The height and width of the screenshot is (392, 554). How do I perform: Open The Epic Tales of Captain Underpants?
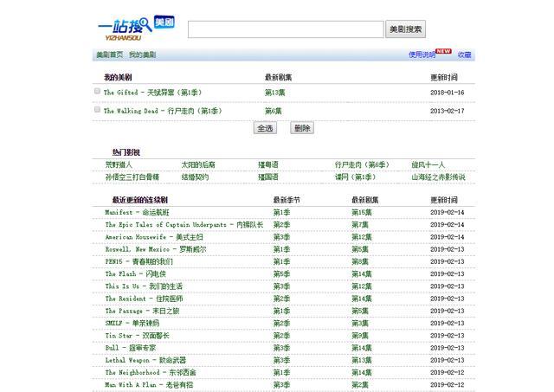point(184,225)
